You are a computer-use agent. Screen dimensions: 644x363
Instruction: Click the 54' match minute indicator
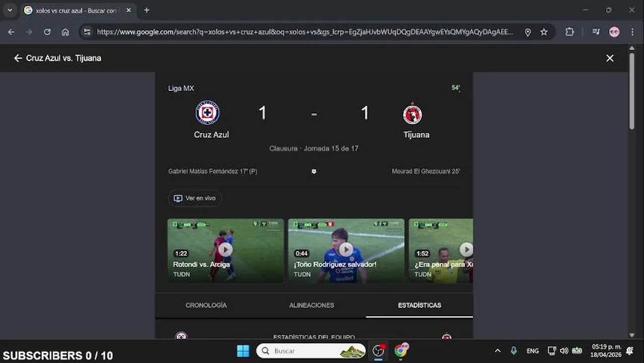pos(456,88)
